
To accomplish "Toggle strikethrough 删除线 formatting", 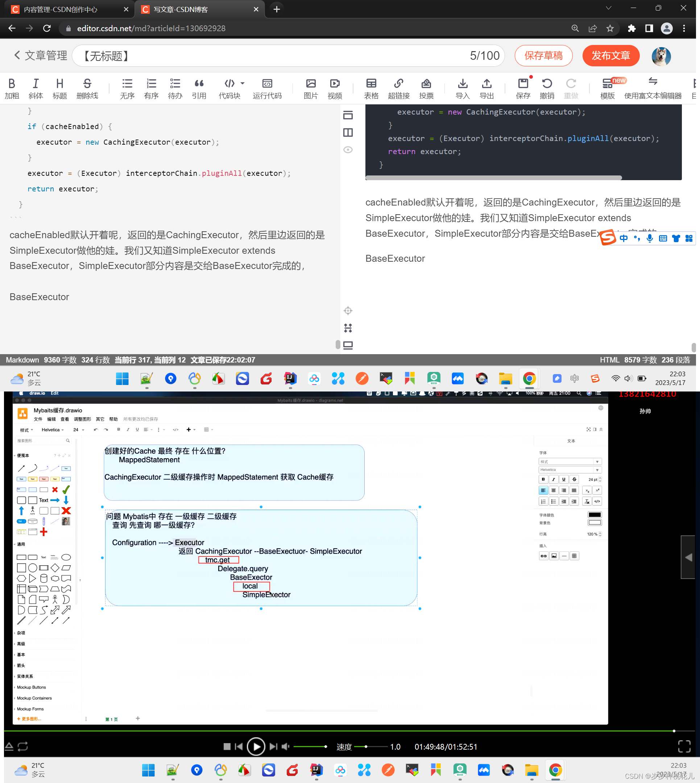I will point(87,87).
